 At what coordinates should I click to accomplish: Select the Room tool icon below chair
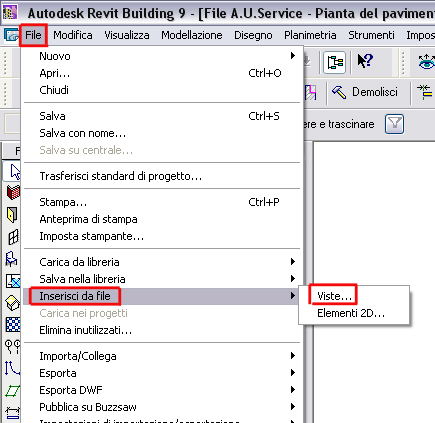pyautogui.click(x=13, y=281)
